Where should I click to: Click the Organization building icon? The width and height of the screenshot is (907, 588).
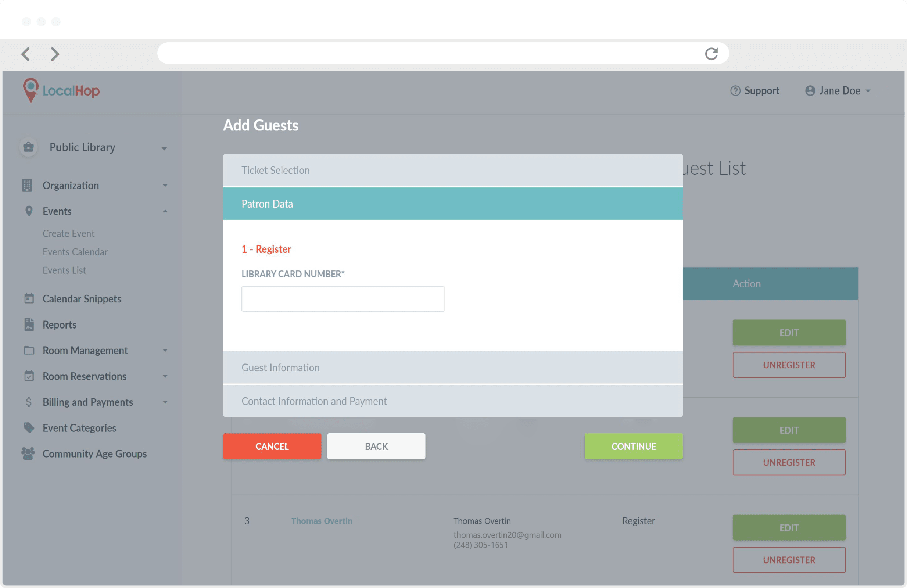(27, 186)
